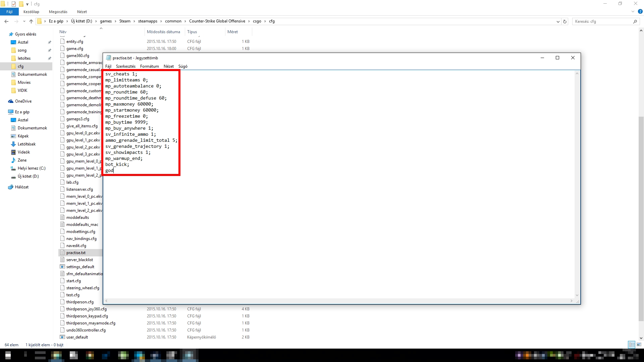Open the Szerkesztés menu in Notepad
The height and width of the screenshot is (362, 644).
pos(125,66)
